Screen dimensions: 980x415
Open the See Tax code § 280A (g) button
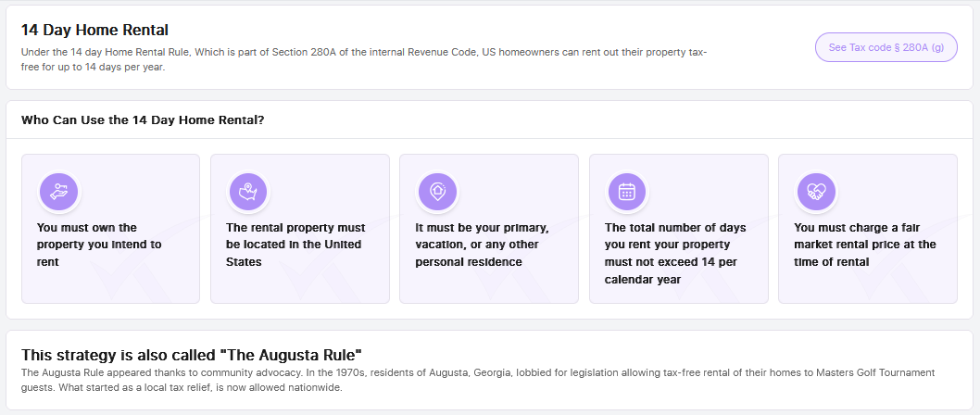(886, 47)
